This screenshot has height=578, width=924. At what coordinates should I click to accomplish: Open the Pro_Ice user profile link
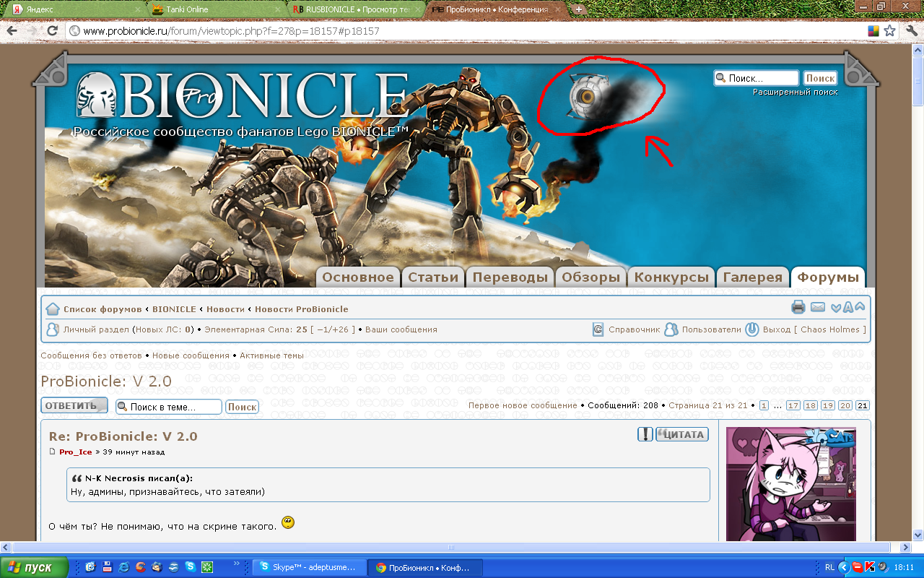coord(76,452)
